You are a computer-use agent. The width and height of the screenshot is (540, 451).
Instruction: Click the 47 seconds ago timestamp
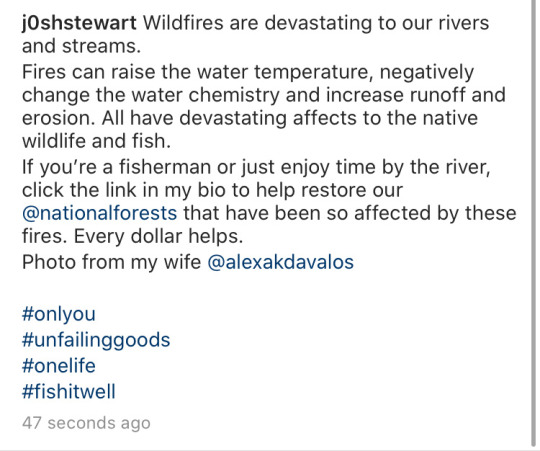86,423
